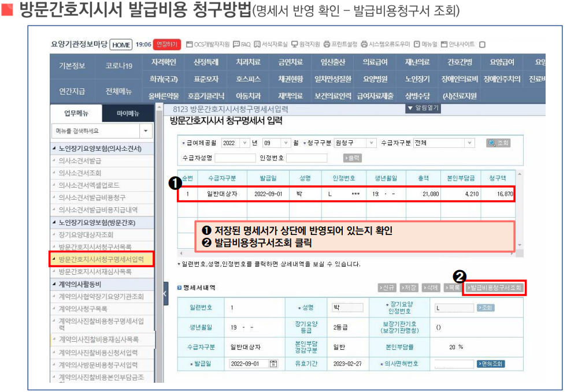
Task: Switch to the 업무메뉴 tab
Action: point(76,114)
